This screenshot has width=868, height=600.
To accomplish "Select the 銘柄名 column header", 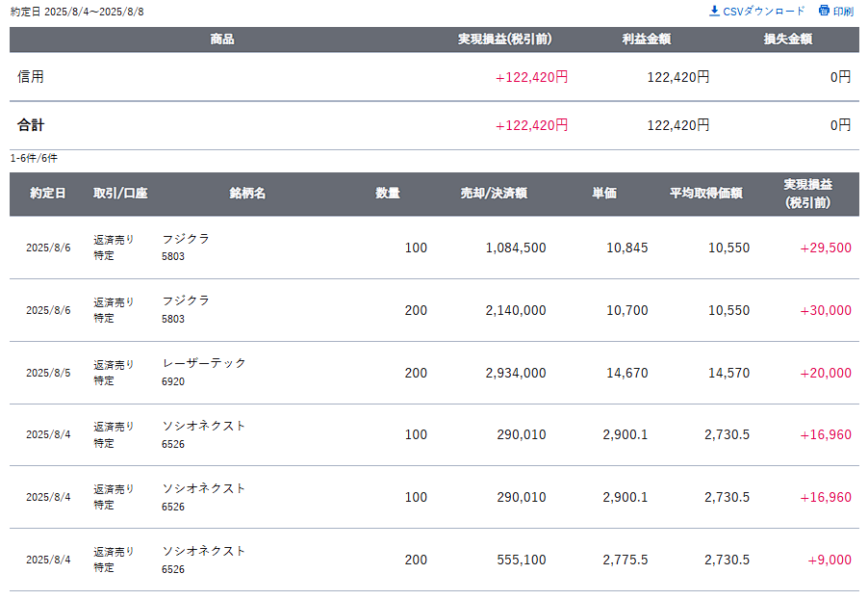I will (247, 194).
